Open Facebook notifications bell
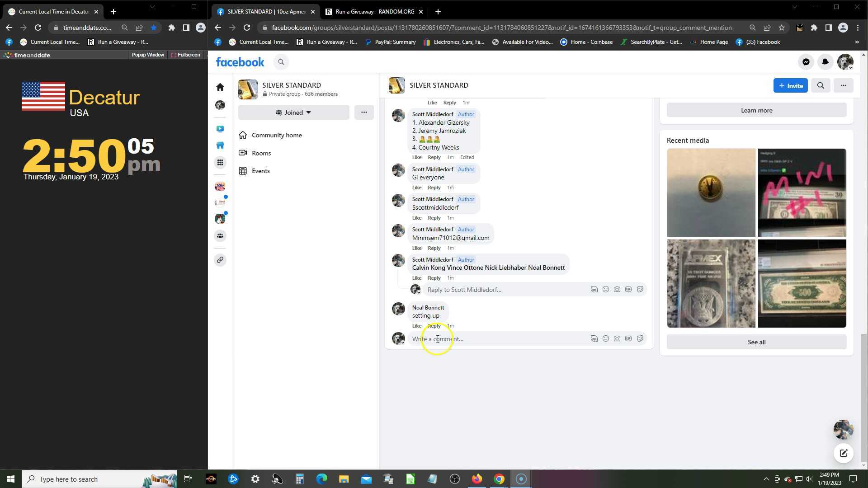Image resolution: width=868 pixels, height=488 pixels. [825, 62]
